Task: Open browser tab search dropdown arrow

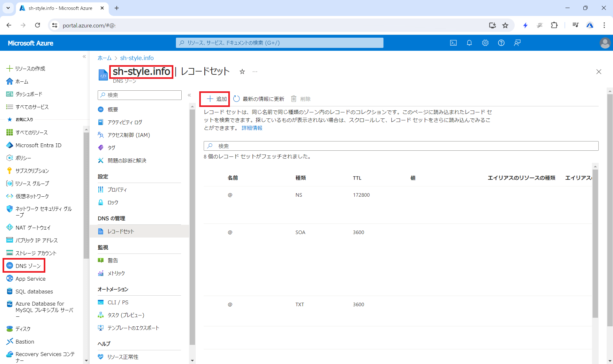Action: coord(8,8)
